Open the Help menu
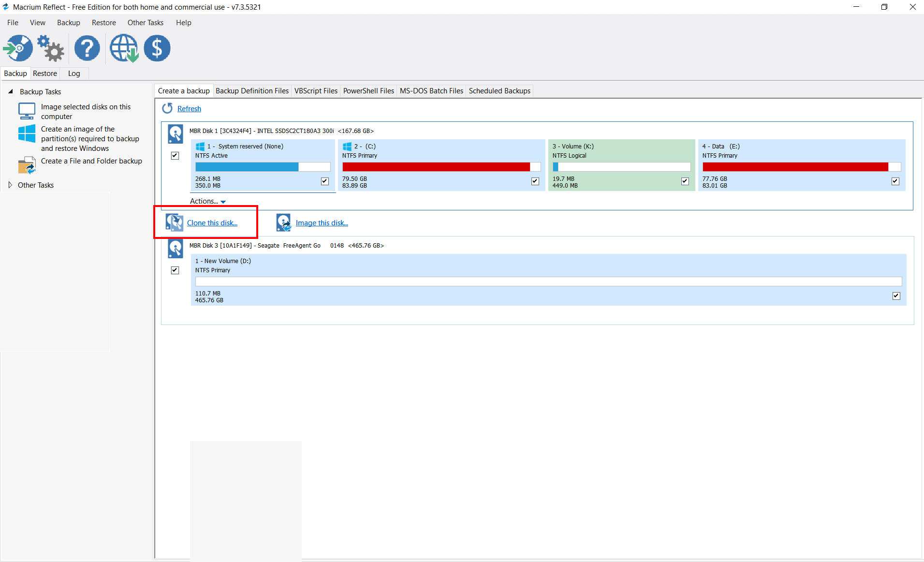 tap(184, 23)
